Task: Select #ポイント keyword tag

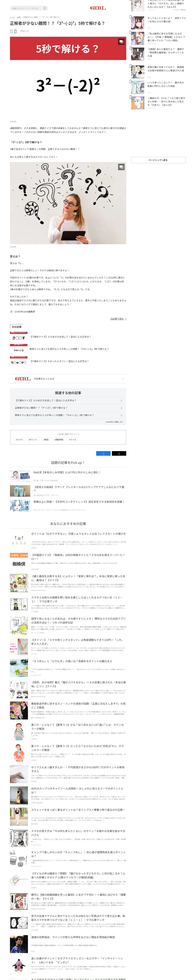Action: [x=33, y=439]
